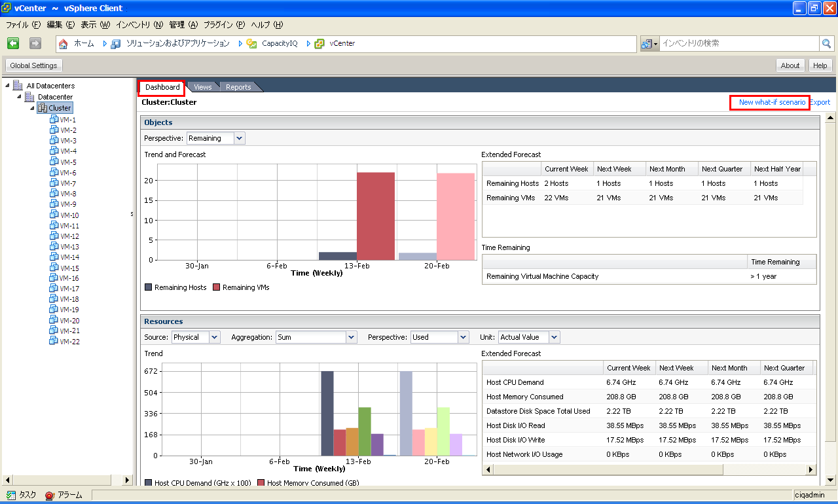Click New what-if scenario link
Image resolution: width=838 pixels, height=504 pixels.
(772, 102)
